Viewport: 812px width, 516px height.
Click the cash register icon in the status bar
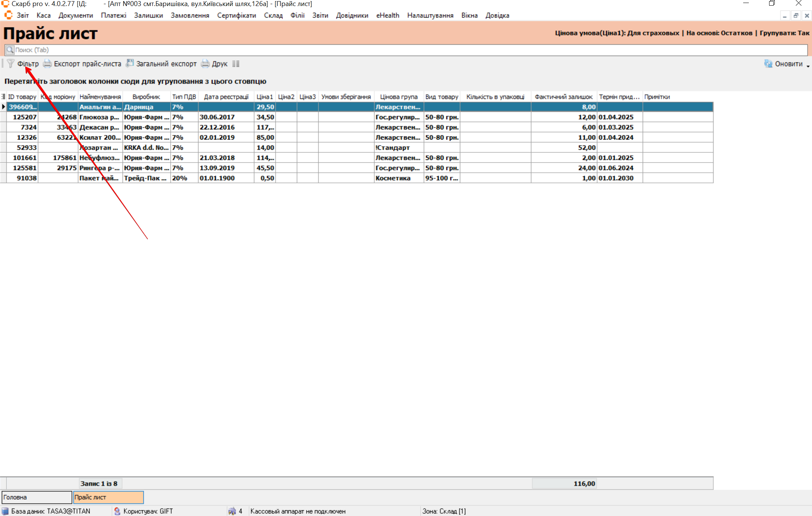(232, 511)
